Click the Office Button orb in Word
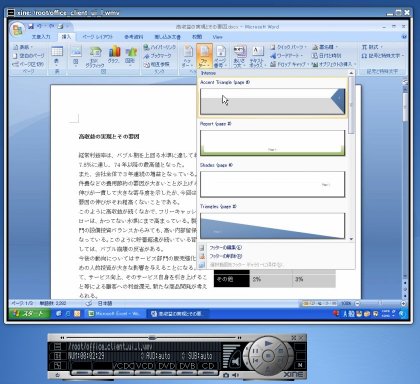Screen dimensions: 420x384 17,30
